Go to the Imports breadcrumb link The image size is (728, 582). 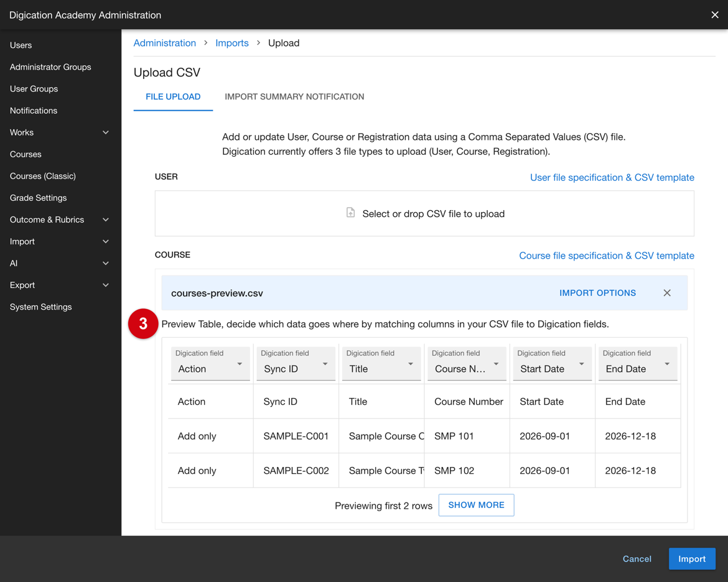tap(231, 43)
